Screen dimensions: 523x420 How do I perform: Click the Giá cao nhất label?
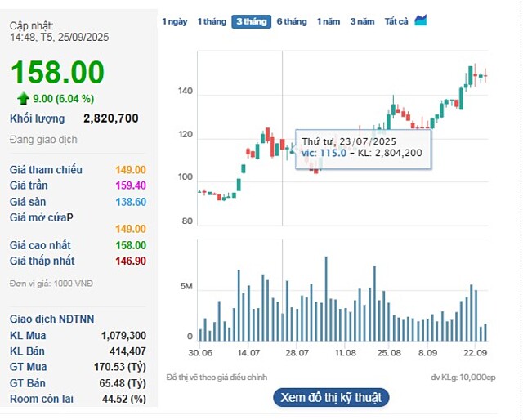pos(40,245)
